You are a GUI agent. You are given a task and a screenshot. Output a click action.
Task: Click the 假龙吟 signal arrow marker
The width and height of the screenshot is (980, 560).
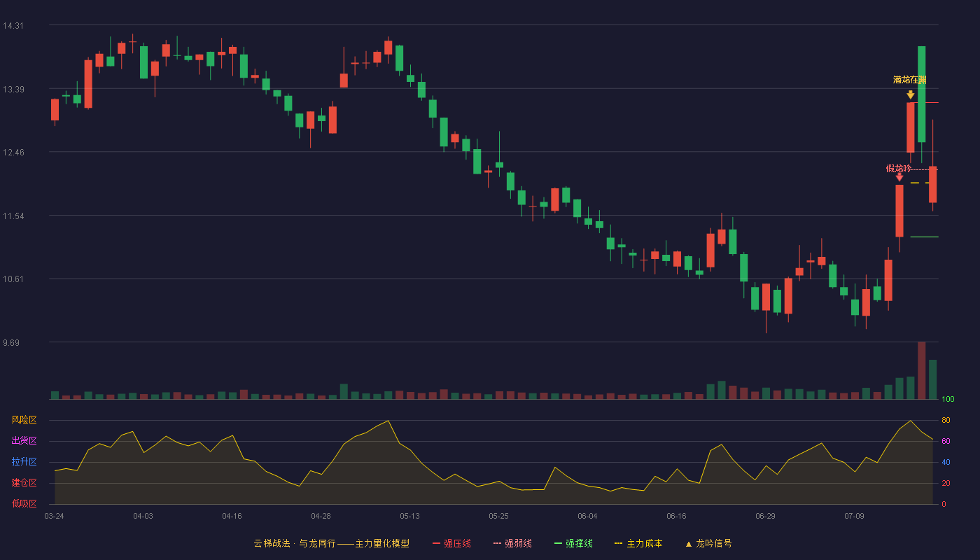coord(899,178)
